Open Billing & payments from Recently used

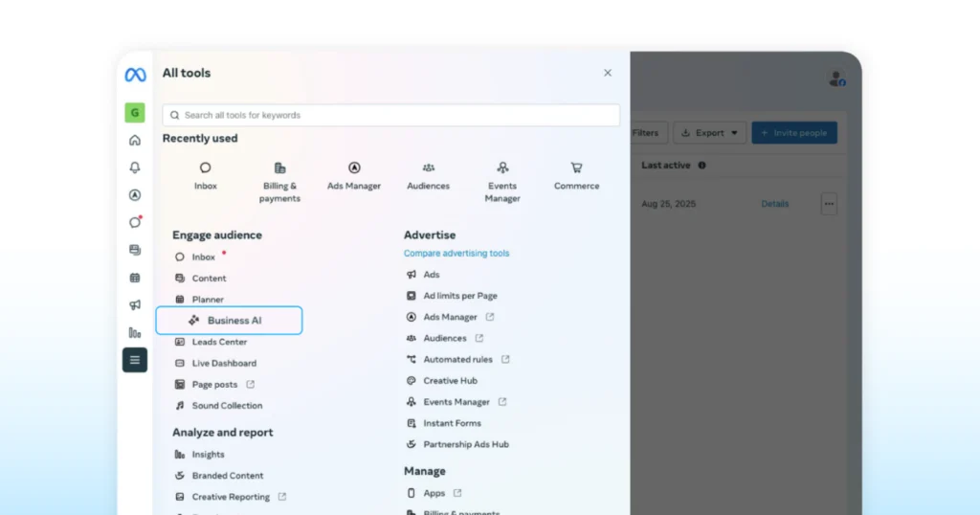click(279, 183)
